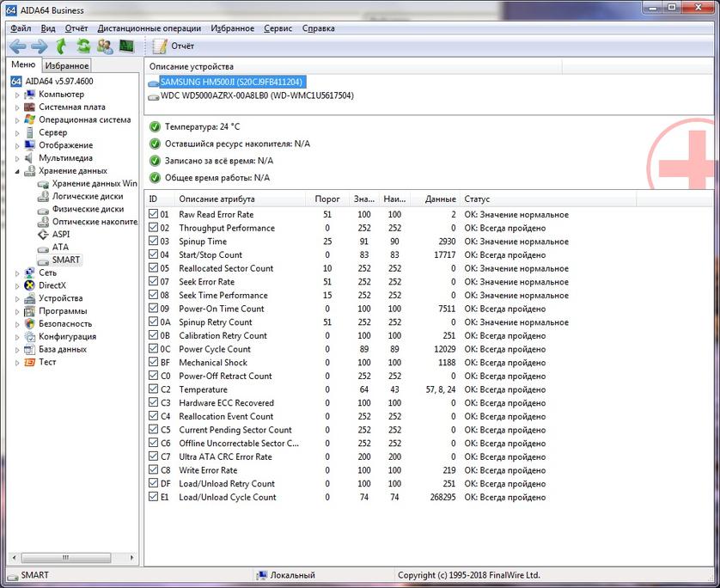This screenshot has height=588, width=720.
Task: Expand the Системная плата node
Action: pyautogui.click(x=17, y=107)
